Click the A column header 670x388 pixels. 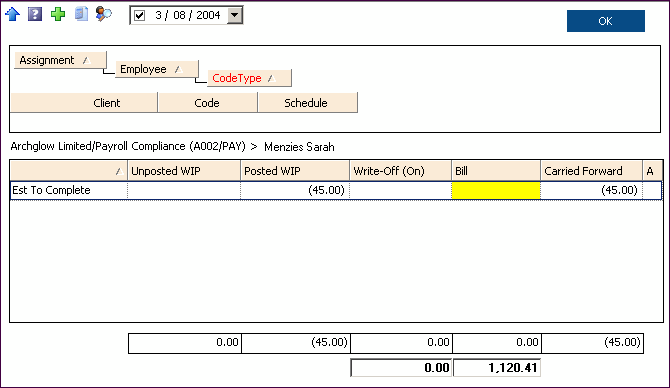[653, 171]
